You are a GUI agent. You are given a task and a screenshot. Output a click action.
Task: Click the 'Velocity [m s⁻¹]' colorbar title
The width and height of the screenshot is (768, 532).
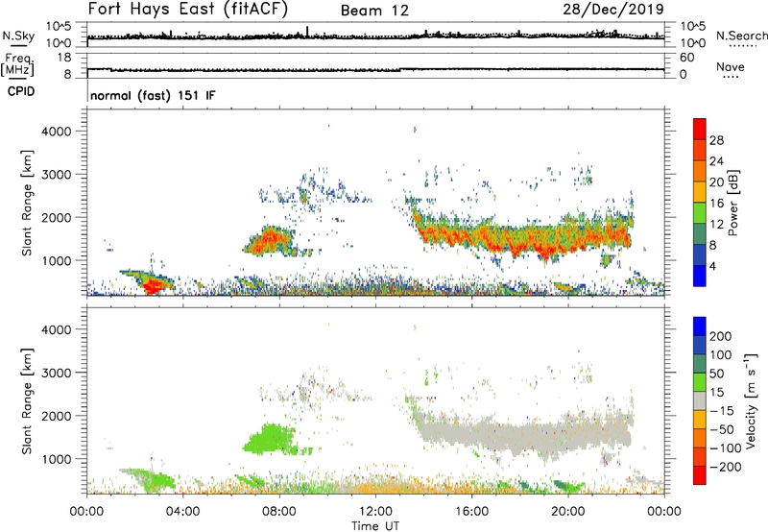[x=751, y=400]
